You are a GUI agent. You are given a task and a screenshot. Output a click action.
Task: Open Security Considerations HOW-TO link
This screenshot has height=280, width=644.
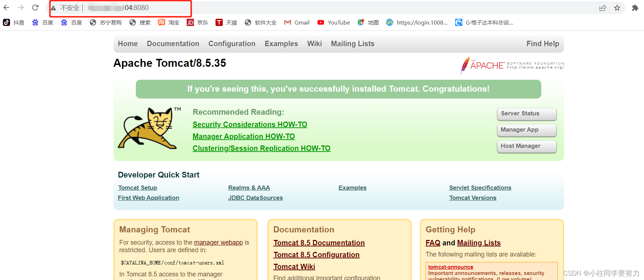(x=250, y=124)
